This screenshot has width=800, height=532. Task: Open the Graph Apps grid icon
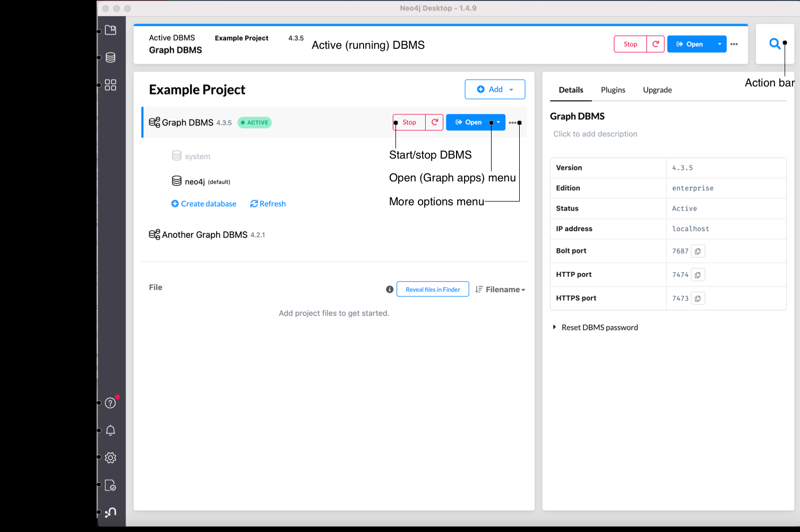click(110, 85)
